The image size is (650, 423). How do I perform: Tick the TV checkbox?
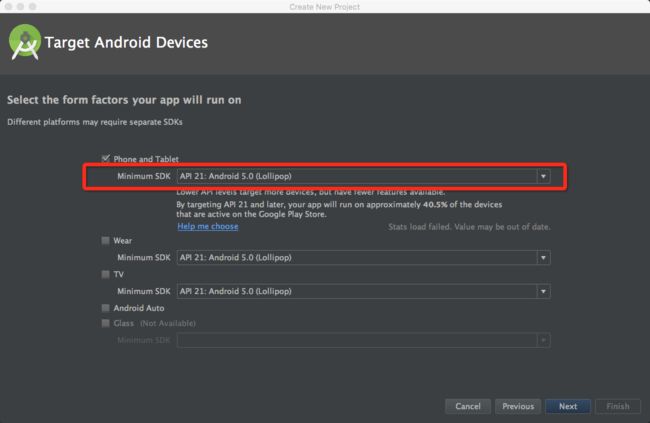click(106, 274)
